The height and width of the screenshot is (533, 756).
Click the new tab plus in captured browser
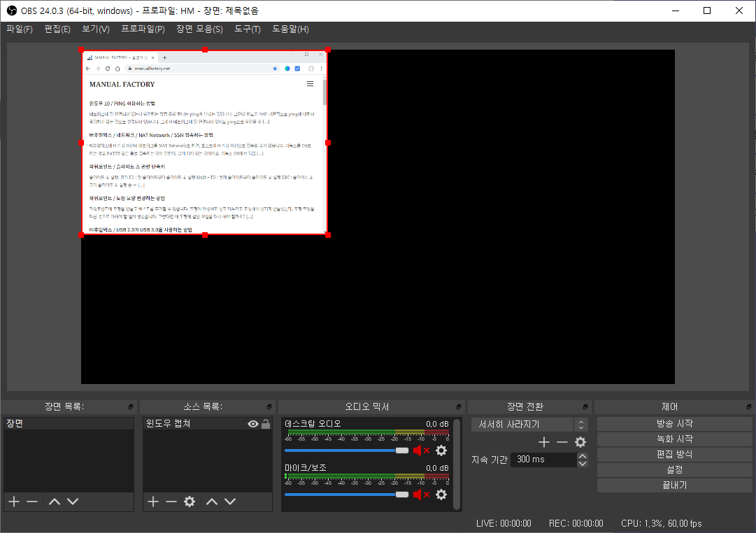[x=164, y=57]
